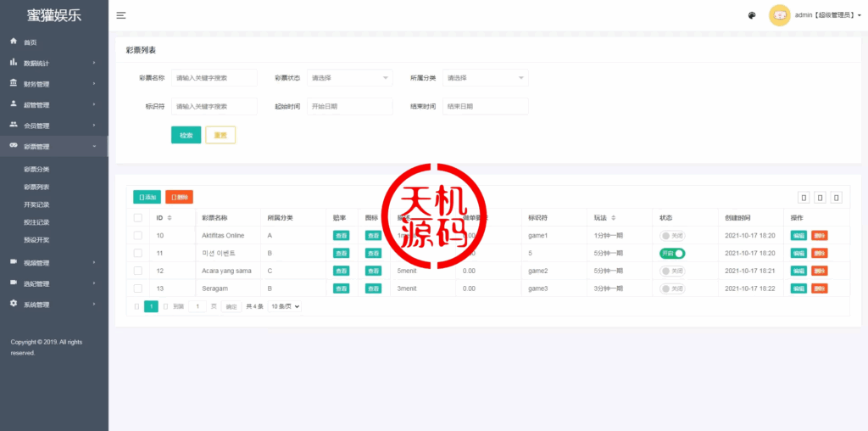Click the sort arrows beside ID column
868x431 pixels.
170,218
